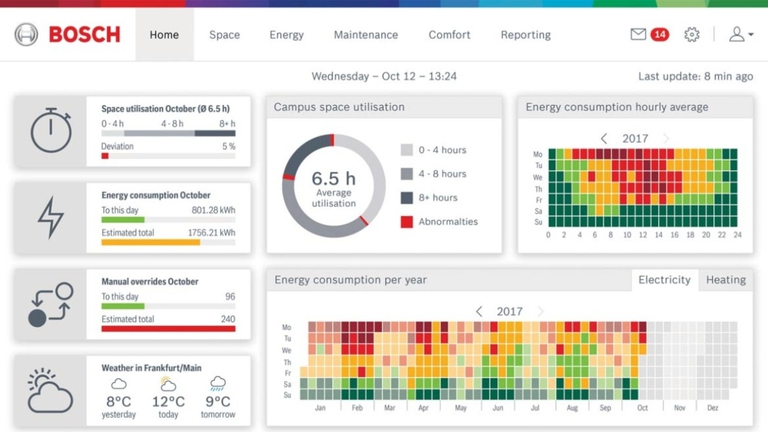This screenshot has width=768, height=432.
Task: Switch to the Heating tab
Action: (726, 280)
